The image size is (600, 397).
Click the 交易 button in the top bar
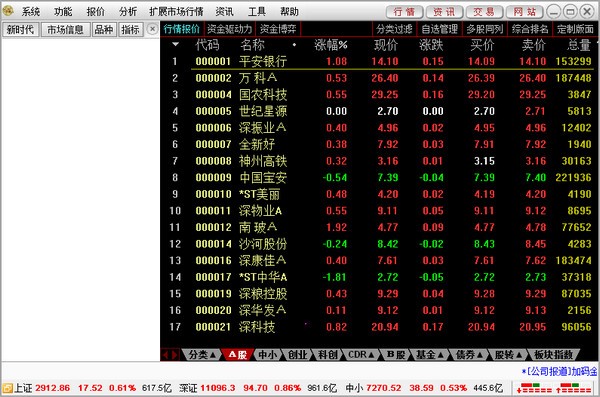484,12
